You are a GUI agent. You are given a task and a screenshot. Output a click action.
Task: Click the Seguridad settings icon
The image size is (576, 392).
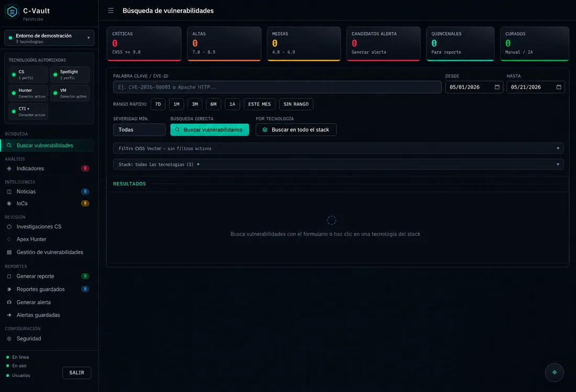tap(9, 339)
